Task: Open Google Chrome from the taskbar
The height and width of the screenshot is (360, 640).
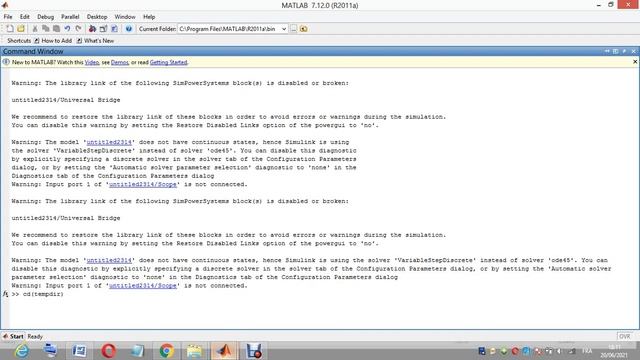Action: click(166, 351)
